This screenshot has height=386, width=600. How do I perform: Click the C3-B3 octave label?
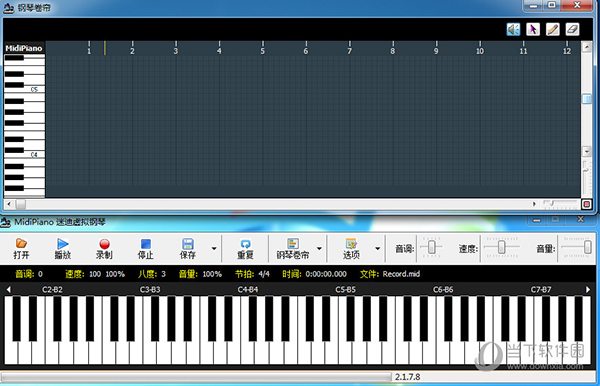tap(150, 290)
